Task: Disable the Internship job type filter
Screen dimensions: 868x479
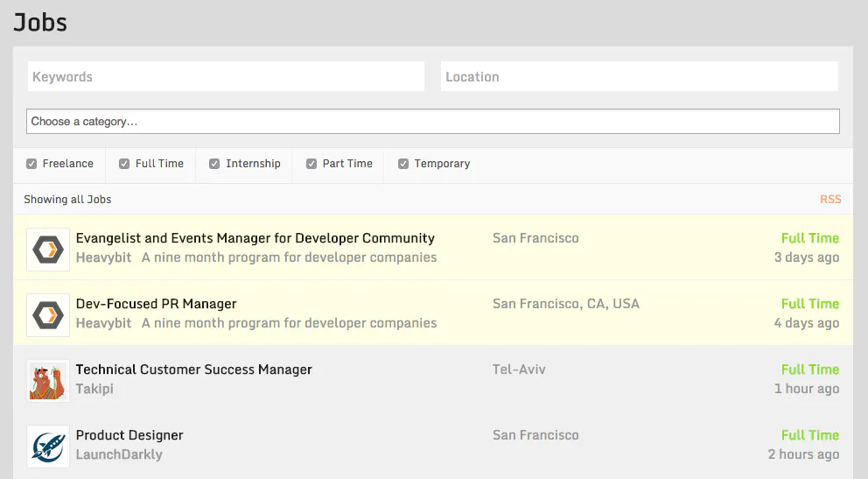Action: point(214,164)
